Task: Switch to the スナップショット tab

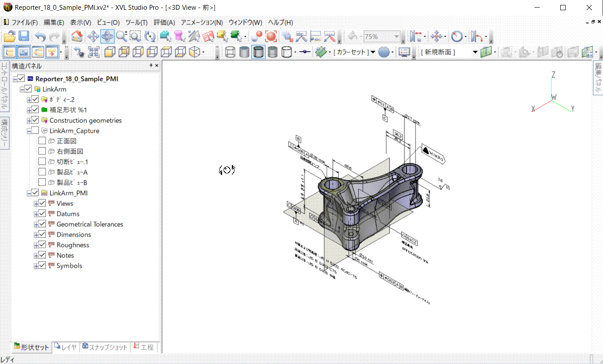Action: 105,347
